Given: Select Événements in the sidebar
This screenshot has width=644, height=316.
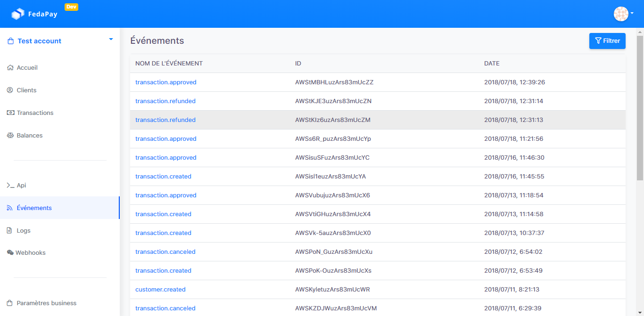Looking at the screenshot, I should coord(60,208).
